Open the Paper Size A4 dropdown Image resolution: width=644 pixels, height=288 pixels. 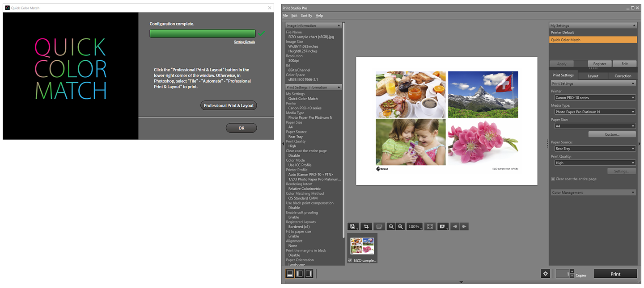595,126
